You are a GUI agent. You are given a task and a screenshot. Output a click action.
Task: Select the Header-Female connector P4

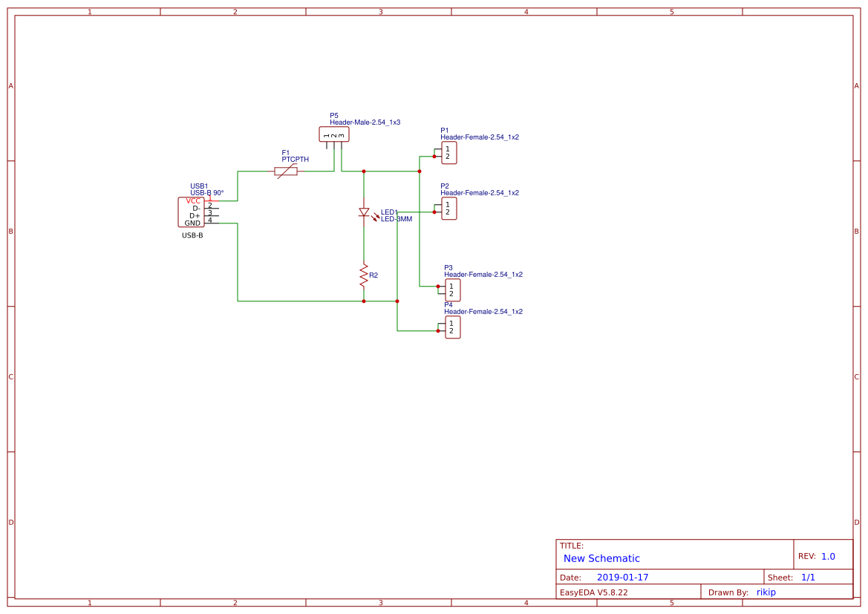coord(452,327)
